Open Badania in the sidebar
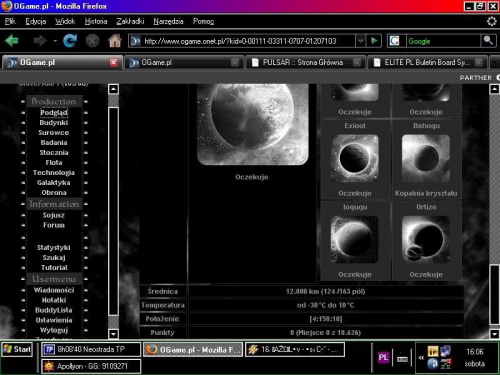 [54, 143]
